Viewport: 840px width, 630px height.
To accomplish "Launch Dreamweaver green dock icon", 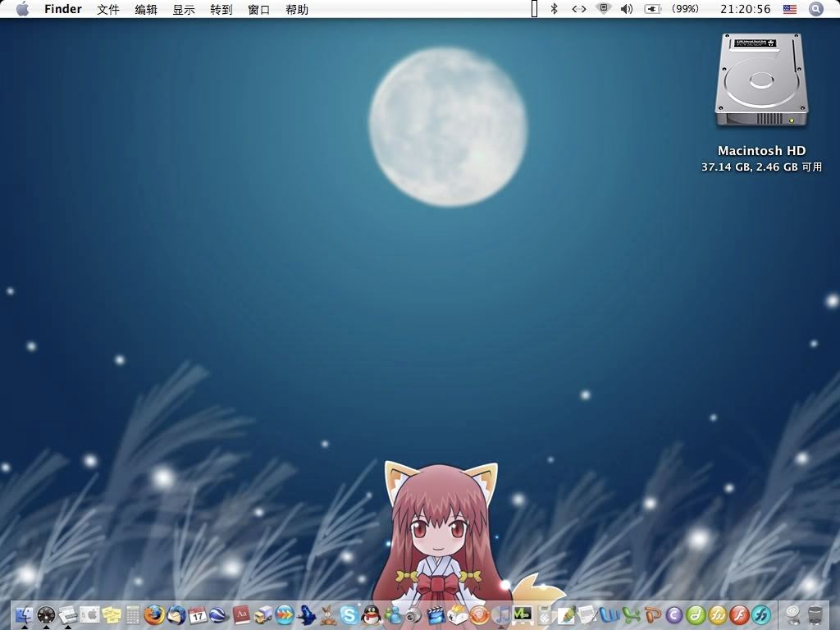I will pyautogui.click(x=696, y=614).
